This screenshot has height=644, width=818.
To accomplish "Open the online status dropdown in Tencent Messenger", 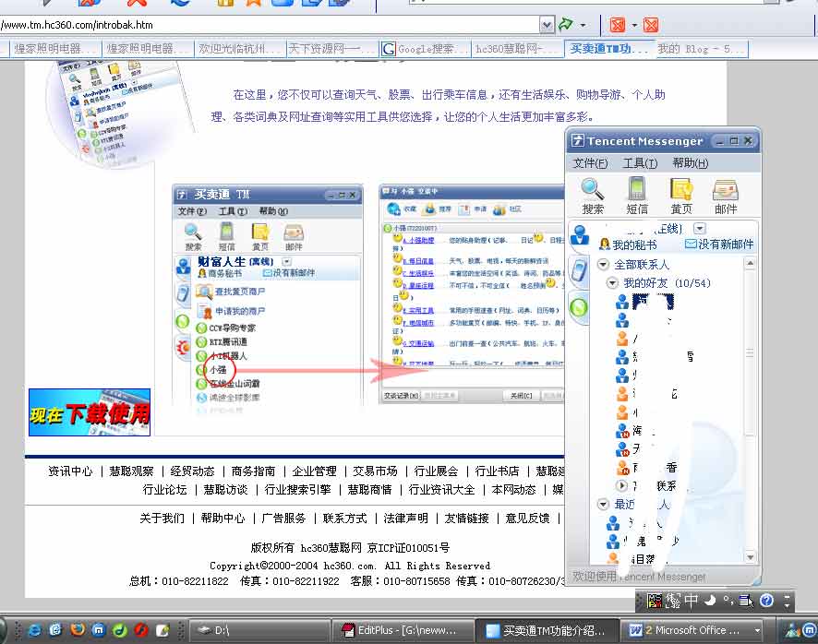I will 700,229.
